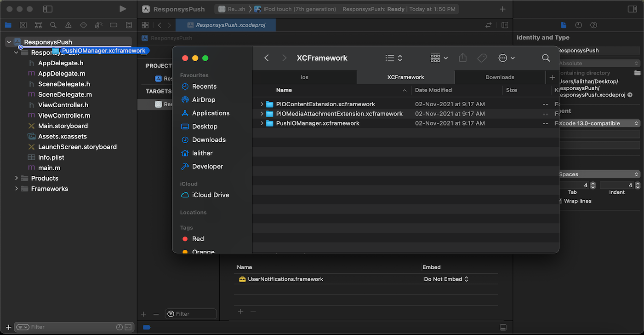This screenshot has width=644, height=335.
Task: Show the History inspector
Action: click(x=579, y=25)
